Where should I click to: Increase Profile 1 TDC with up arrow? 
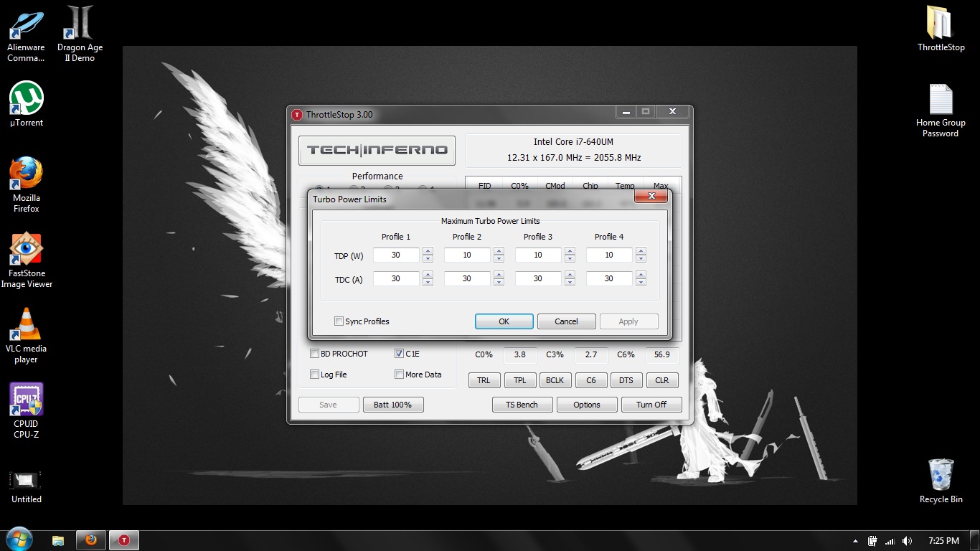(428, 275)
